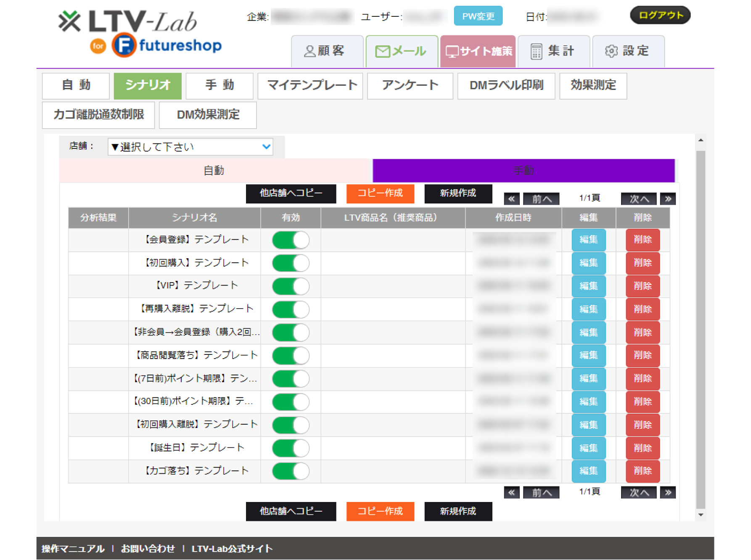Select the サイト施策 monitor icon
Viewport: 751px width, 560px height.
[x=452, y=51]
